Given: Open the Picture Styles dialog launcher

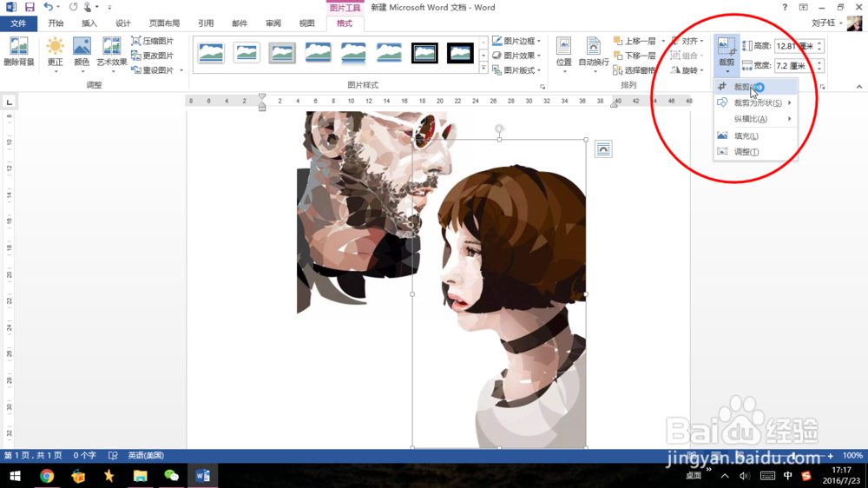Looking at the screenshot, I should point(542,87).
